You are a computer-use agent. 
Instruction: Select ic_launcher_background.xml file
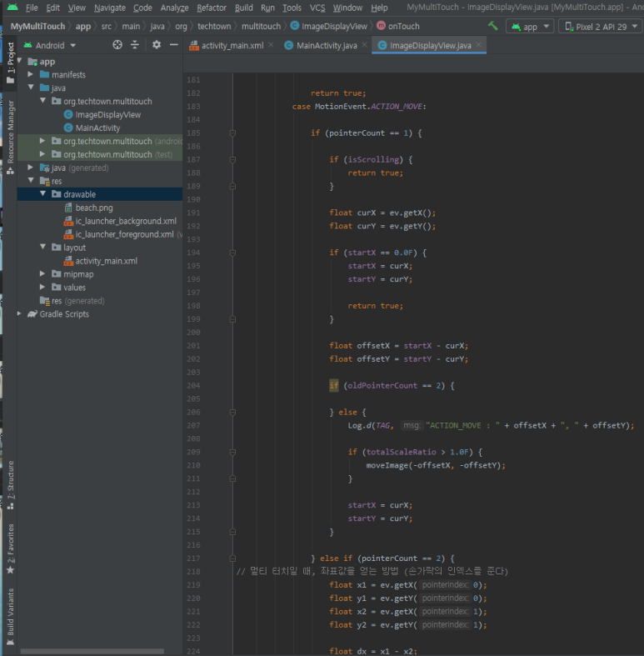(x=120, y=221)
